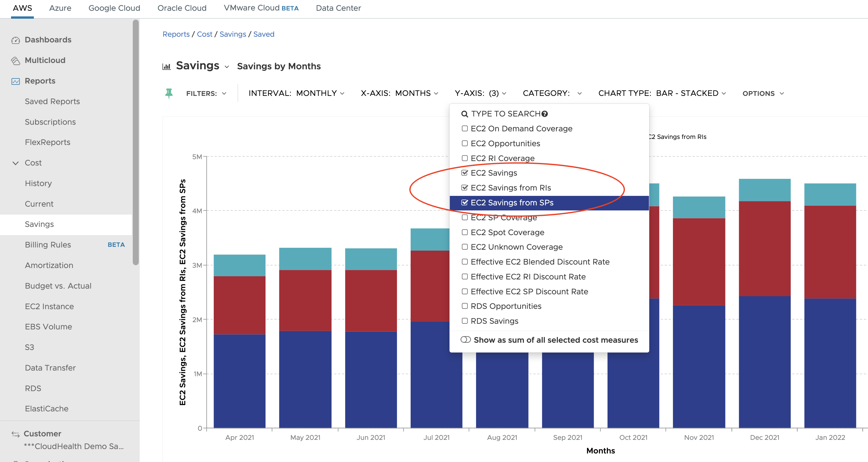Click the help question mark in search row

[x=545, y=114]
